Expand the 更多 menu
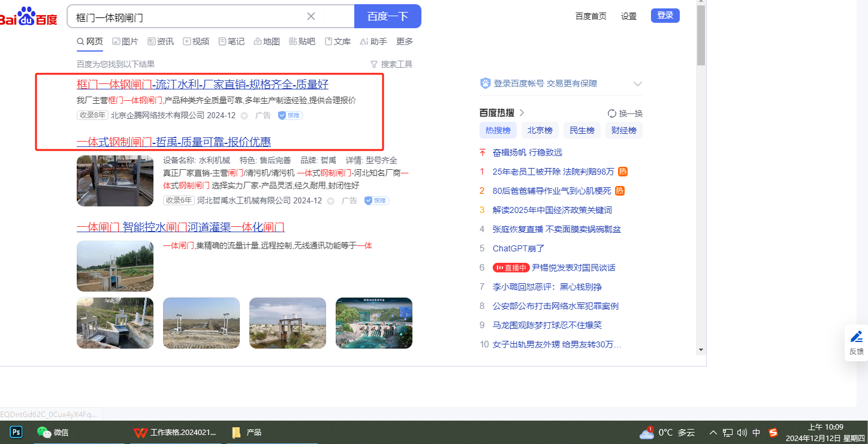 (x=405, y=41)
